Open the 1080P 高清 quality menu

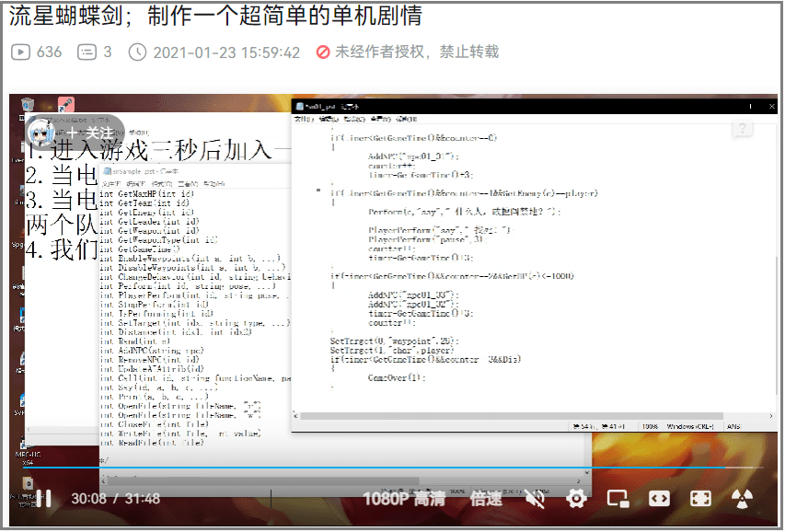click(404, 499)
